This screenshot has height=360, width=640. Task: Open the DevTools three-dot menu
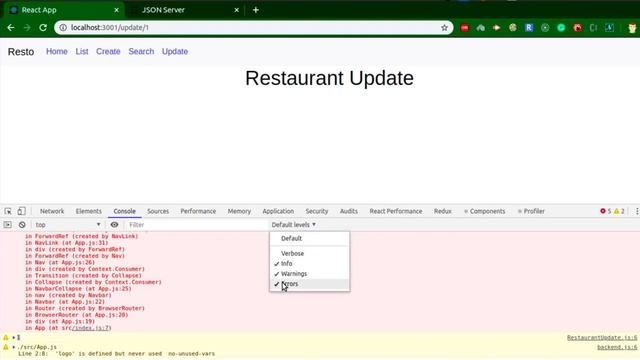[x=637, y=211]
